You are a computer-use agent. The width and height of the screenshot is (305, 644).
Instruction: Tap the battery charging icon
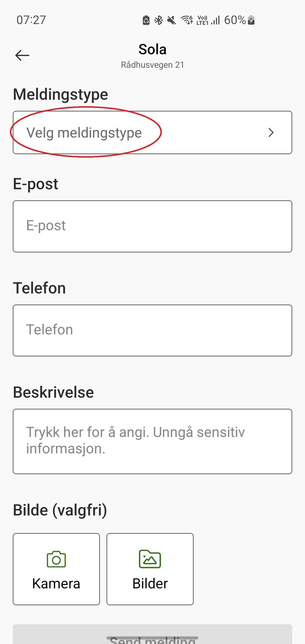tap(251, 20)
